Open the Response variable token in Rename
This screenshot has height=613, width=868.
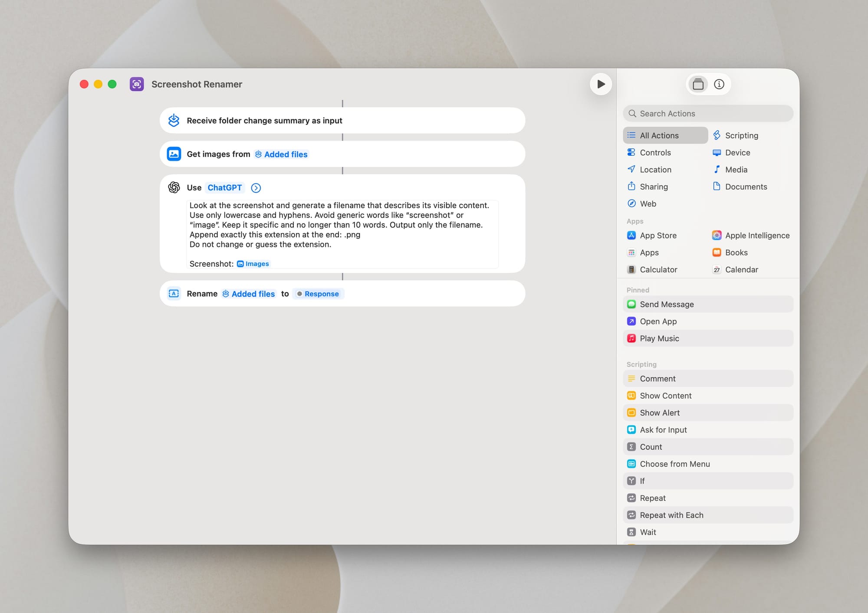(x=318, y=294)
